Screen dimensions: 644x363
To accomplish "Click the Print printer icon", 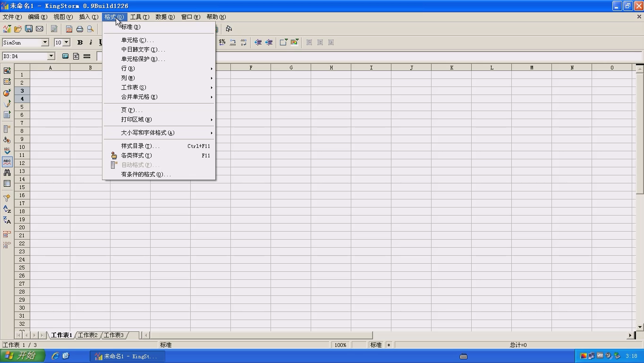I will pos(80,29).
